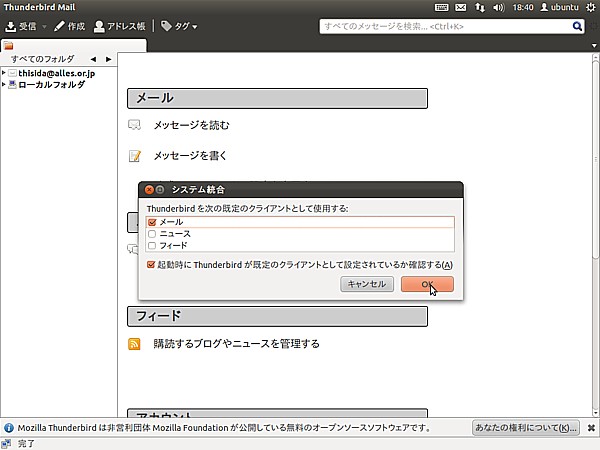Click メッセージを書く link
The height and width of the screenshot is (450, 600).
(x=190, y=156)
